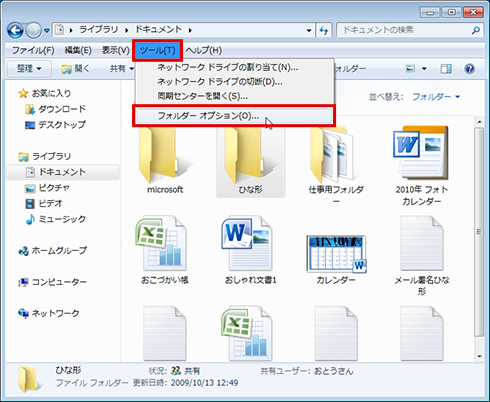The image size is (490, 402).
Task: Select the カレンダー thumbnail file
Action: [x=336, y=254]
